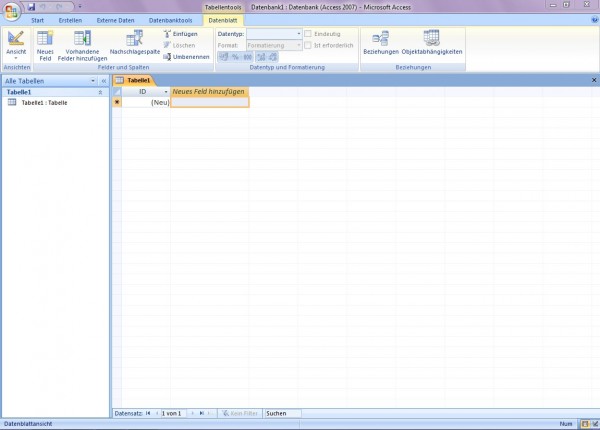Screen dimensions: 600x430
Task: Open the Access help icon
Action: pyautogui.click(x=594, y=20)
